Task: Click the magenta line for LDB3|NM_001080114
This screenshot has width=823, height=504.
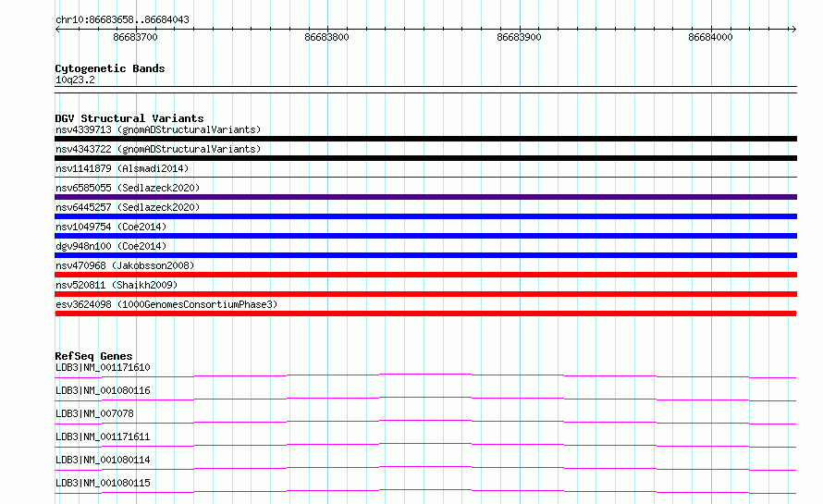Action: click(x=425, y=468)
